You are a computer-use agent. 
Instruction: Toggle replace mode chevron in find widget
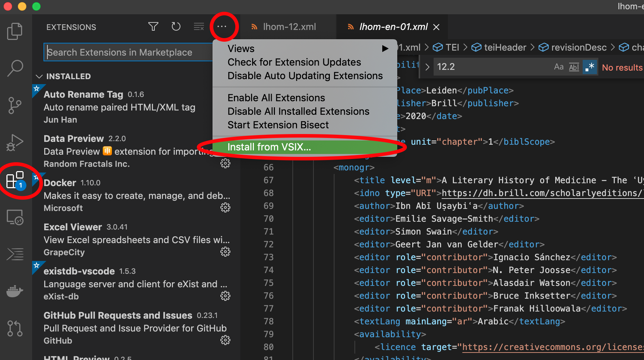427,67
